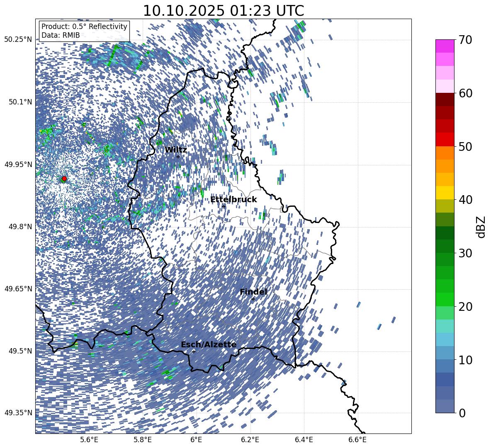Image resolution: width=491 pixels, height=448 pixels.
Task: Click the Wiltz city label
Action: 176,150
